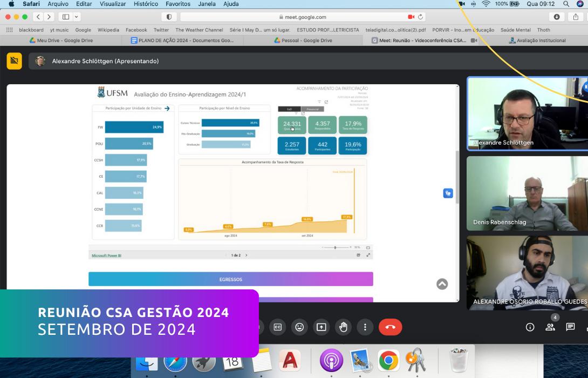
Task: Select Denis Rabenschlag's video tile
Action: point(527,193)
